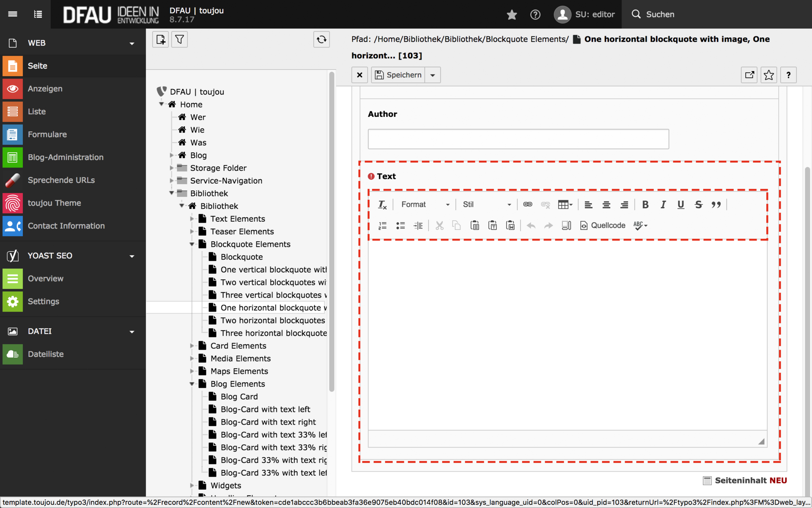Click the block quote icon
812x508 pixels.
point(716,205)
